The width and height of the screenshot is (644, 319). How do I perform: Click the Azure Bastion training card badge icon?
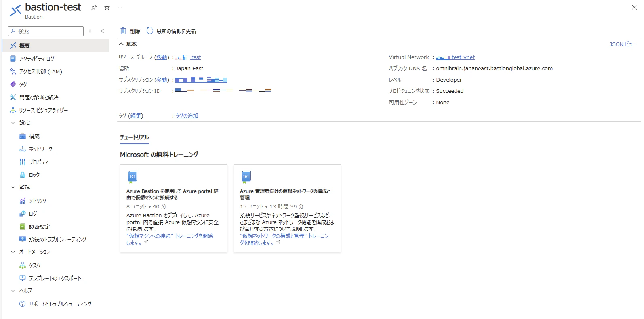coord(133,176)
